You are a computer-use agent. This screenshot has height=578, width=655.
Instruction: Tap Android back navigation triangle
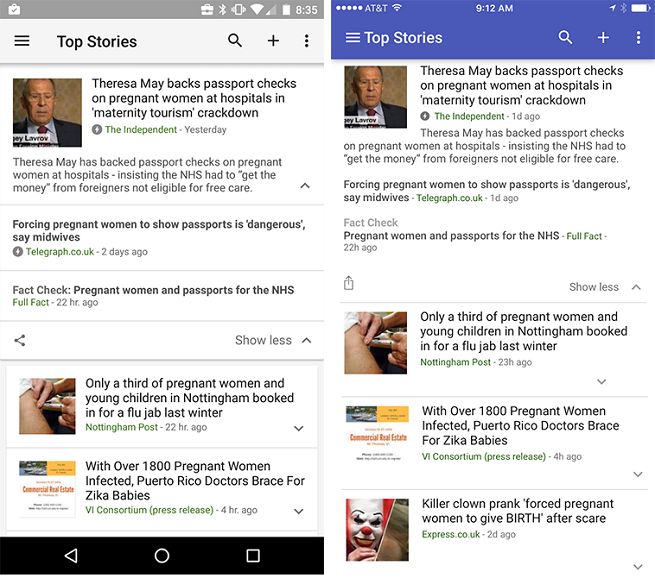click(71, 555)
